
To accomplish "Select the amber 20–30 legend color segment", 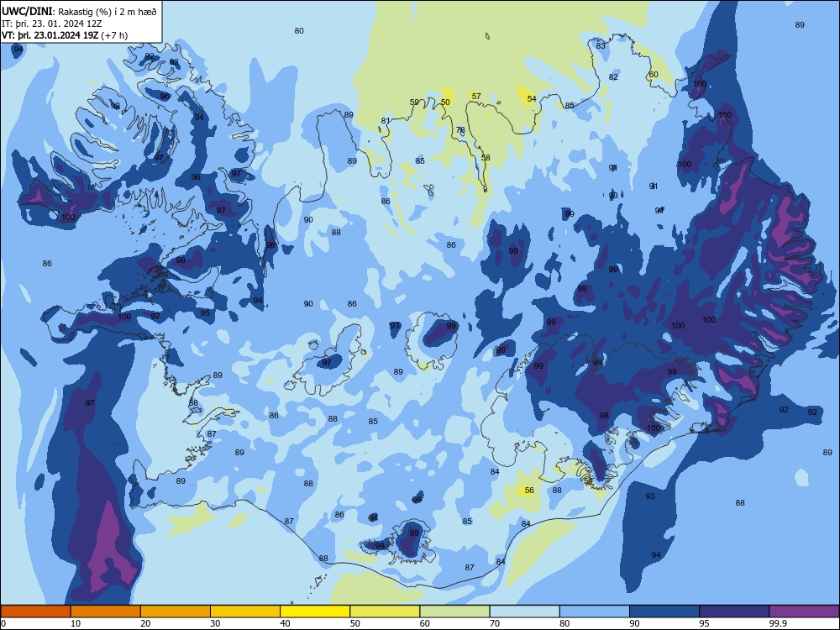I will [x=176, y=612].
